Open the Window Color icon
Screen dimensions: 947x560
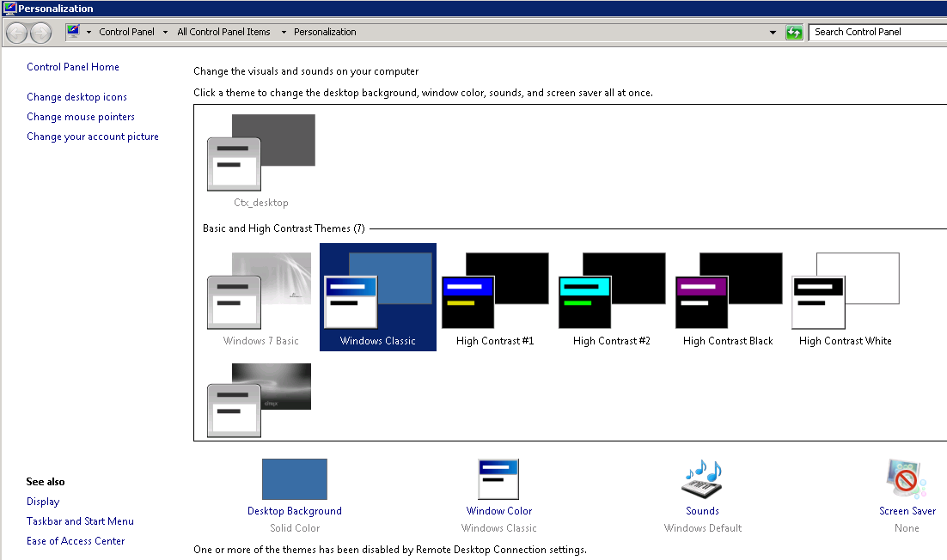(498, 479)
